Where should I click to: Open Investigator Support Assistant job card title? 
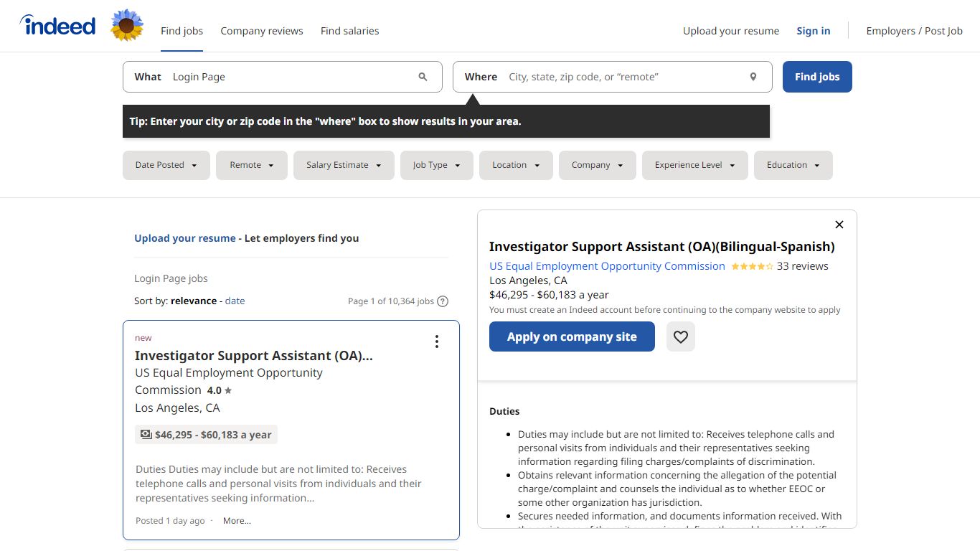coord(254,356)
